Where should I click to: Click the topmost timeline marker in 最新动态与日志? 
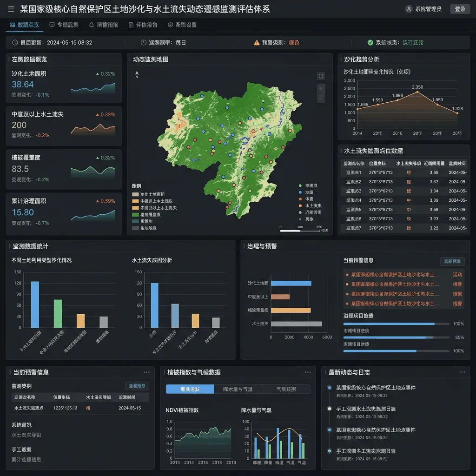pos(330,388)
